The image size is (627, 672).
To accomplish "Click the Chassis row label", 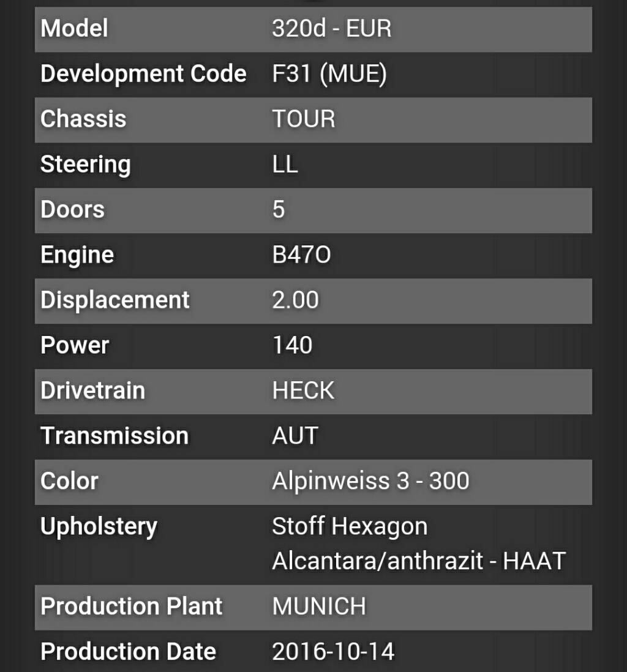I will [84, 119].
